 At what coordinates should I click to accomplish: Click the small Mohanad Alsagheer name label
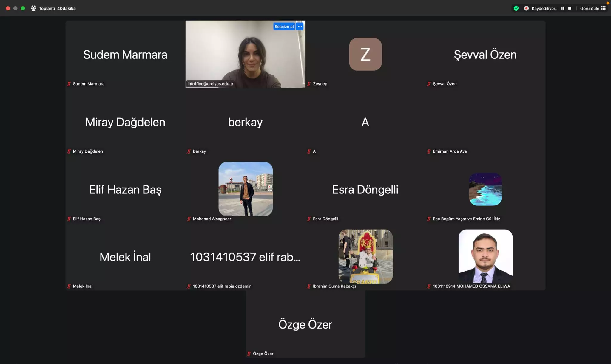(212, 219)
